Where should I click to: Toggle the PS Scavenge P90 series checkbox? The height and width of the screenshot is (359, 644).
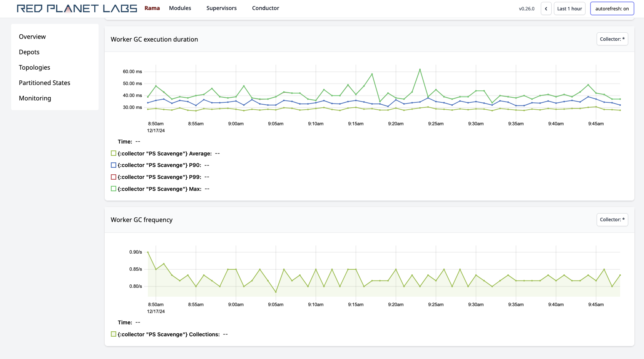tap(114, 165)
